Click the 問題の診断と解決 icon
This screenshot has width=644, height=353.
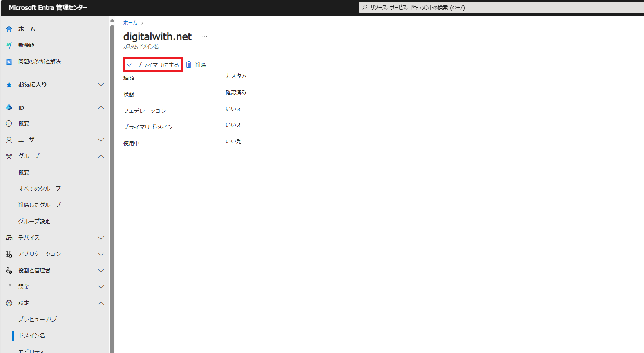pyautogui.click(x=9, y=62)
